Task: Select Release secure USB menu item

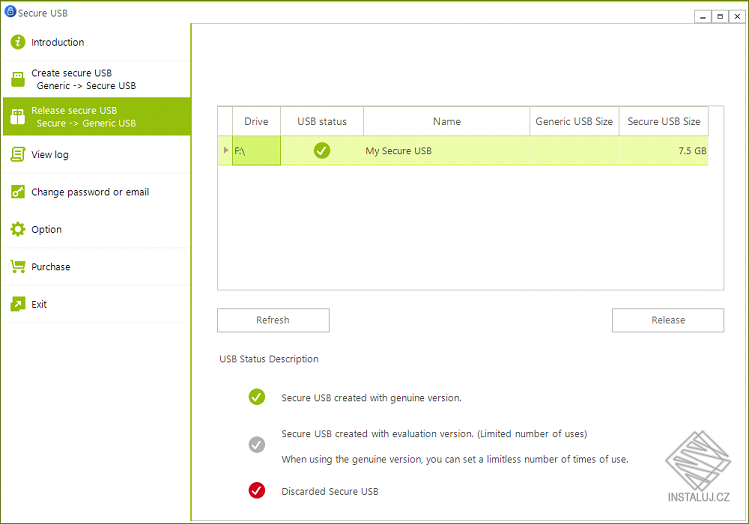Action: [96, 117]
